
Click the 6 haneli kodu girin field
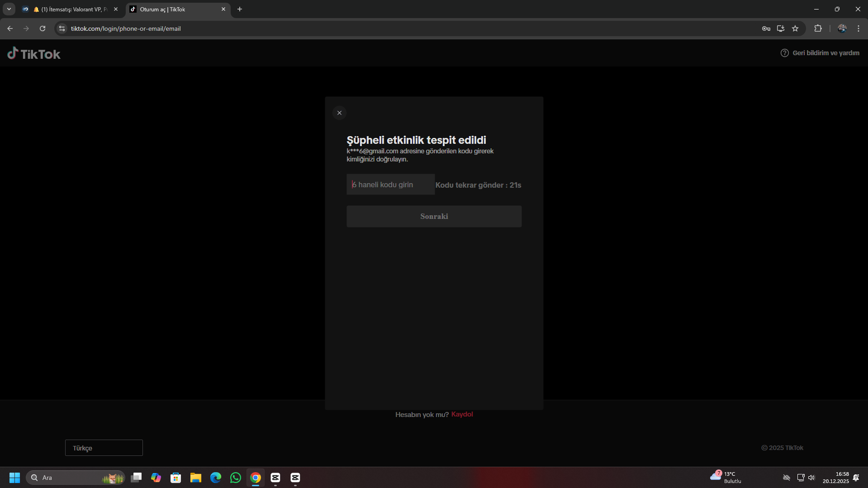pyautogui.click(x=390, y=185)
